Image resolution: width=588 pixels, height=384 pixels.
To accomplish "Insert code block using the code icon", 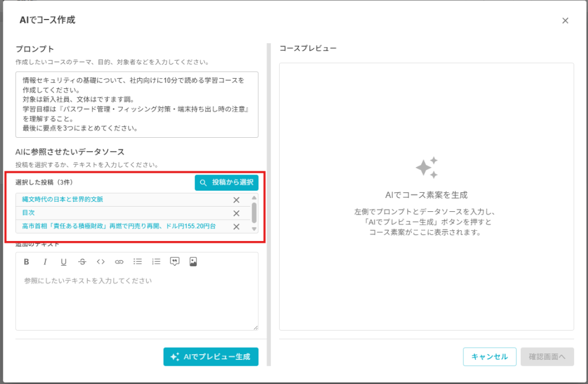I will 100,262.
